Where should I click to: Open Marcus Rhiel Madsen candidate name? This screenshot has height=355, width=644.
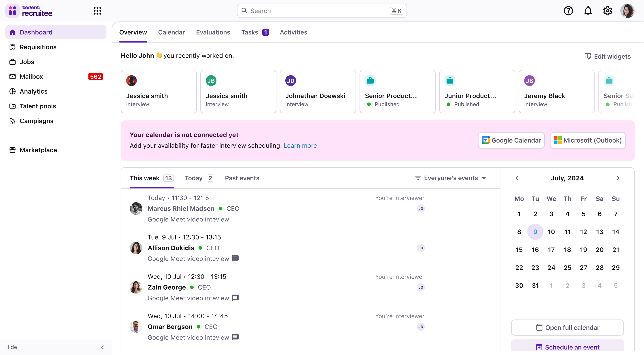(181, 208)
